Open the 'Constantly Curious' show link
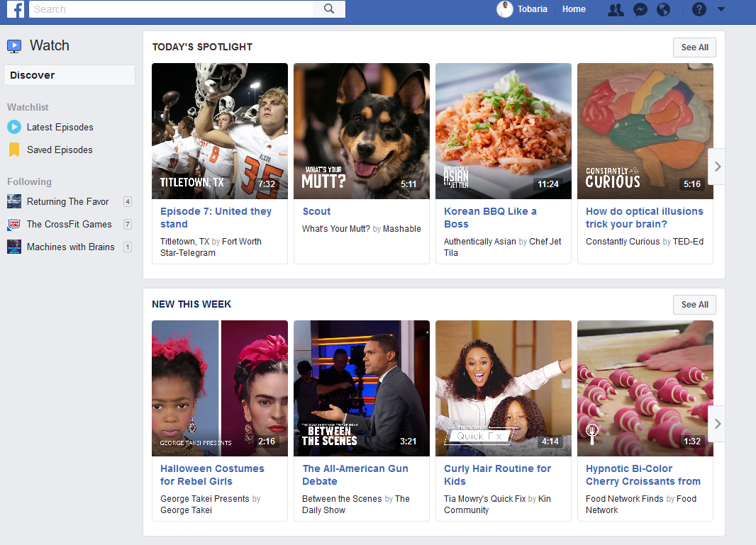 point(623,242)
